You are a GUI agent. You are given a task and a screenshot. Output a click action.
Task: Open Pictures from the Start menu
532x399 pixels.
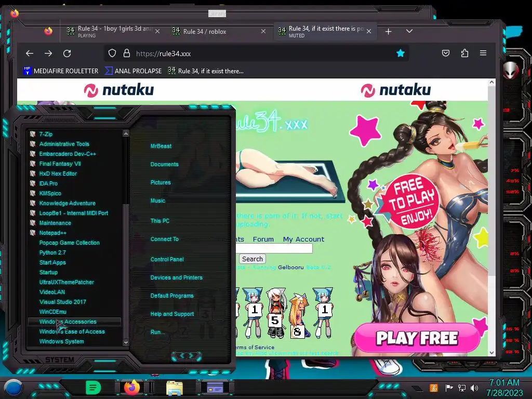click(x=161, y=182)
